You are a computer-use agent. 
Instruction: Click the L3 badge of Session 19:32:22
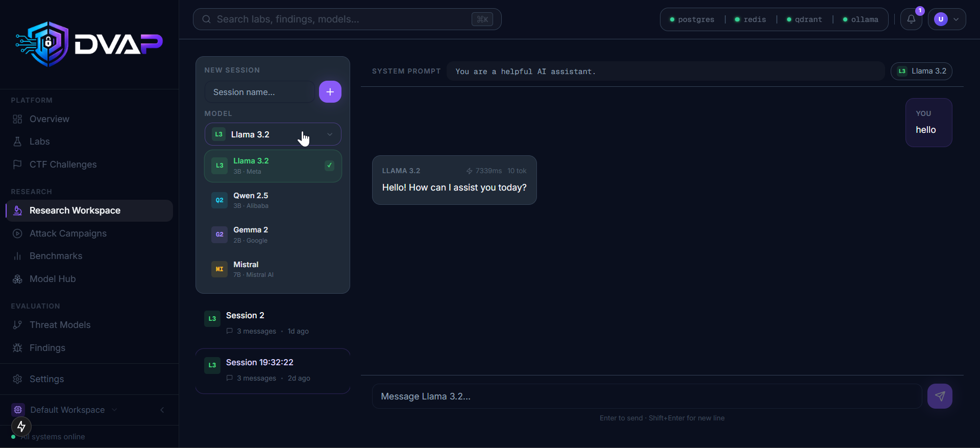coord(212,365)
